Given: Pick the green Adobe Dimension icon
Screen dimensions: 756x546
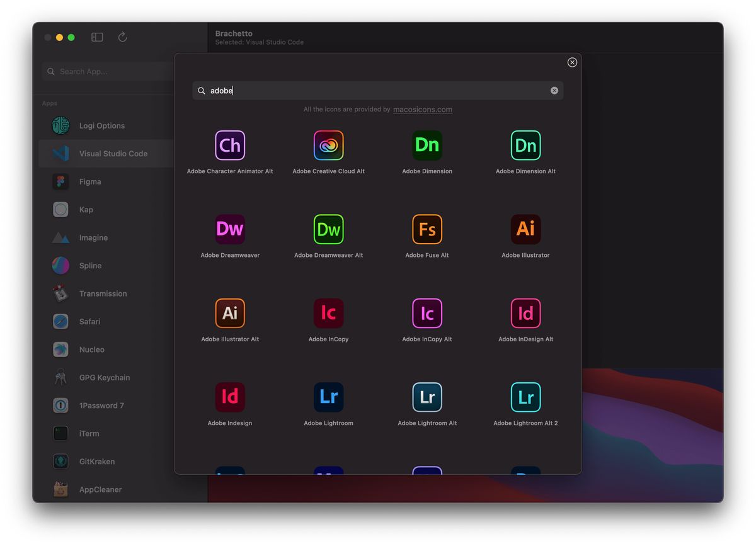Looking at the screenshot, I should click(x=427, y=145).
